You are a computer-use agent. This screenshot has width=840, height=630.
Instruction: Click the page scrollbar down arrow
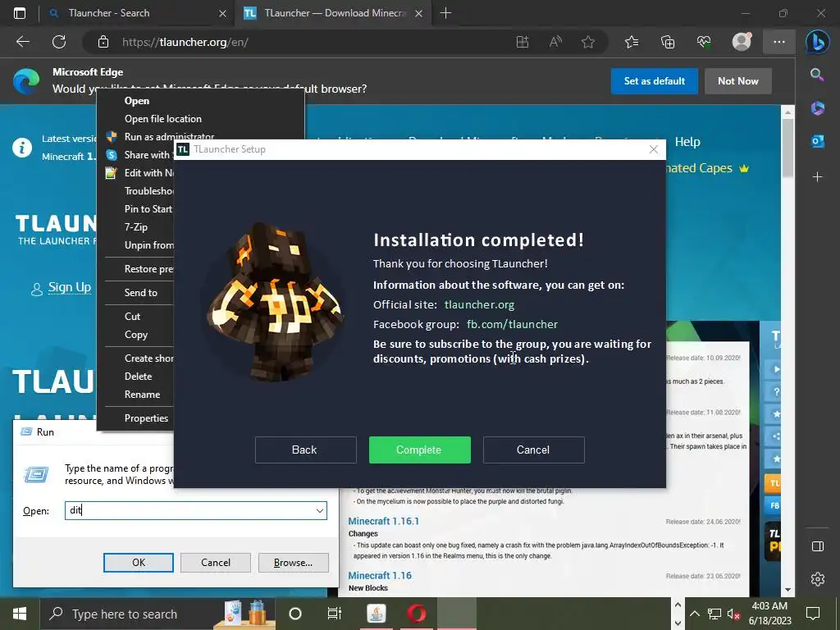click(x=787, y=590)
